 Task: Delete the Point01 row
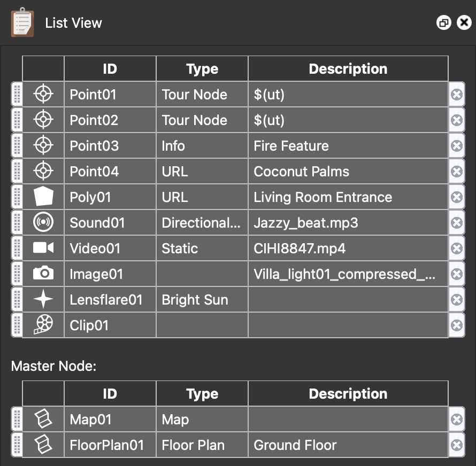tap(456, 95)
